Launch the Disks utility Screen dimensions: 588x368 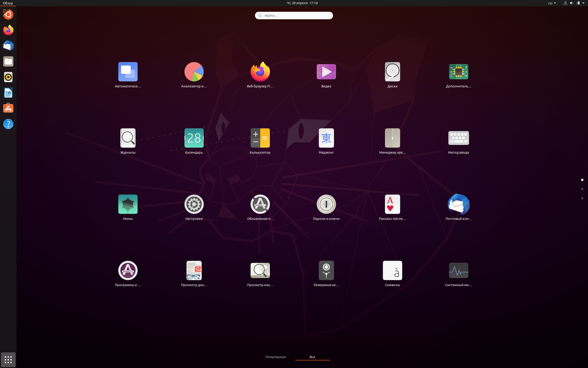[x=392, y=72]
